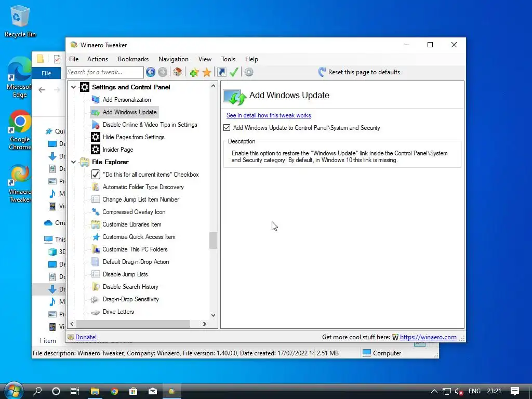This screenshot has height=399, width=532.
Task: Uncheck Add Windows Update to Control Panel checkbox
Action: (227, 128)
